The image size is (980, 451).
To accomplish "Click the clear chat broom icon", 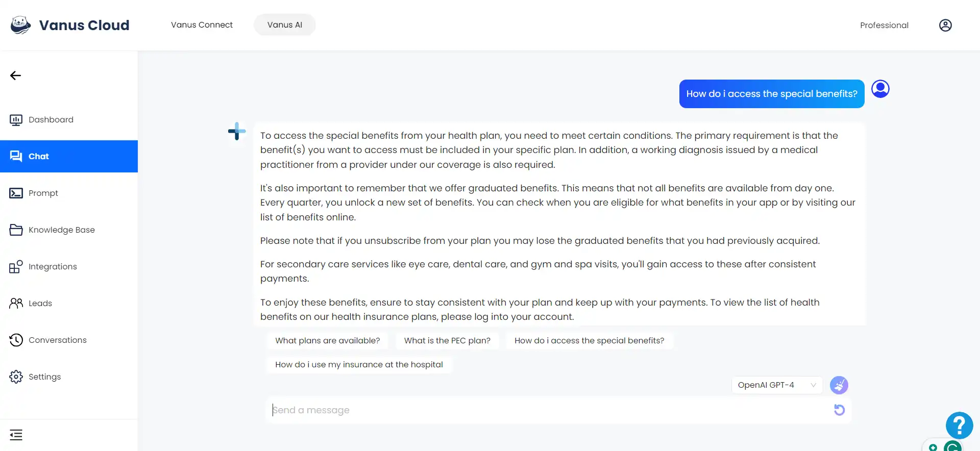I will (839, 385).
